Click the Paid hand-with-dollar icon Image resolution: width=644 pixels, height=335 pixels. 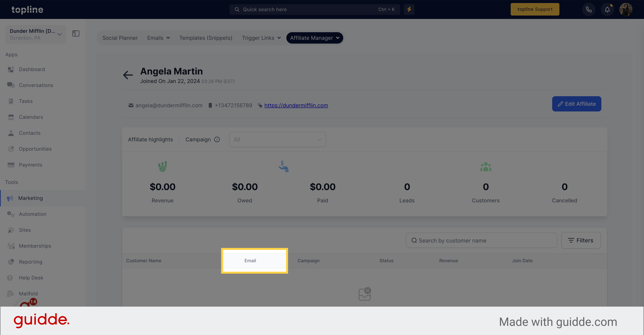click(x=284, y=166)
